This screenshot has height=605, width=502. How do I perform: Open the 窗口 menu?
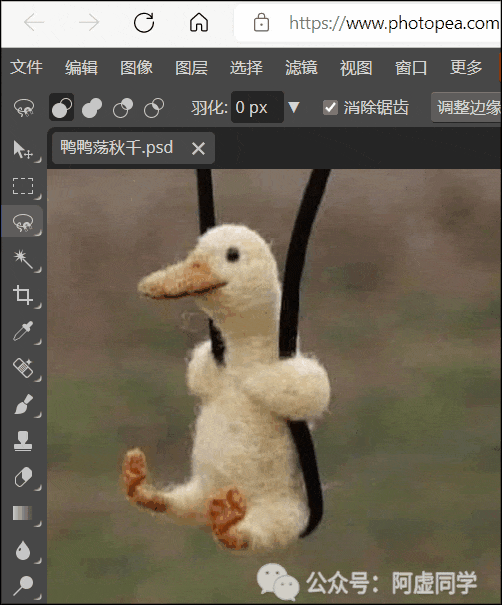411,68
